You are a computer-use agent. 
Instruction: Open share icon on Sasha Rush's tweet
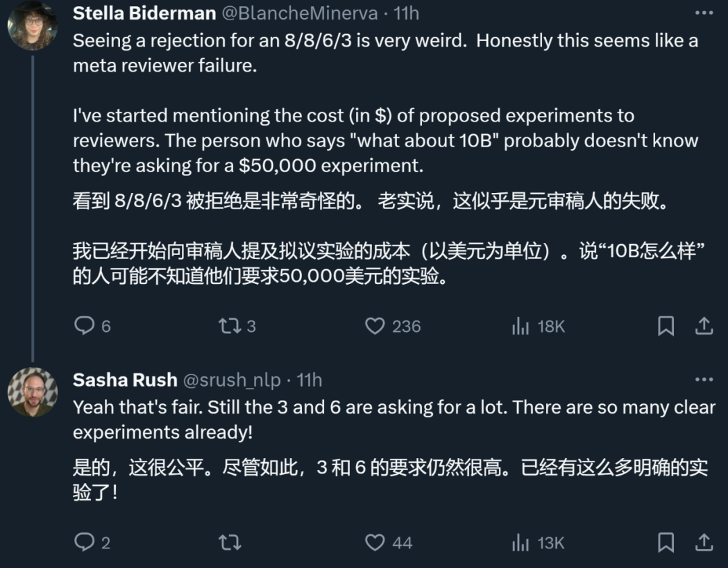(x=704, y=542)
